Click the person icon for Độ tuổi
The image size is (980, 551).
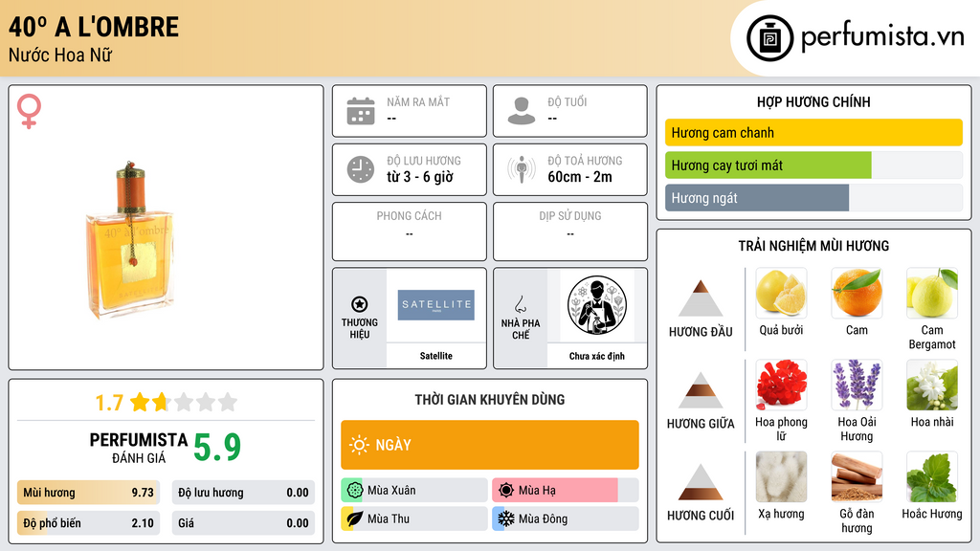[x=522, y=111]
